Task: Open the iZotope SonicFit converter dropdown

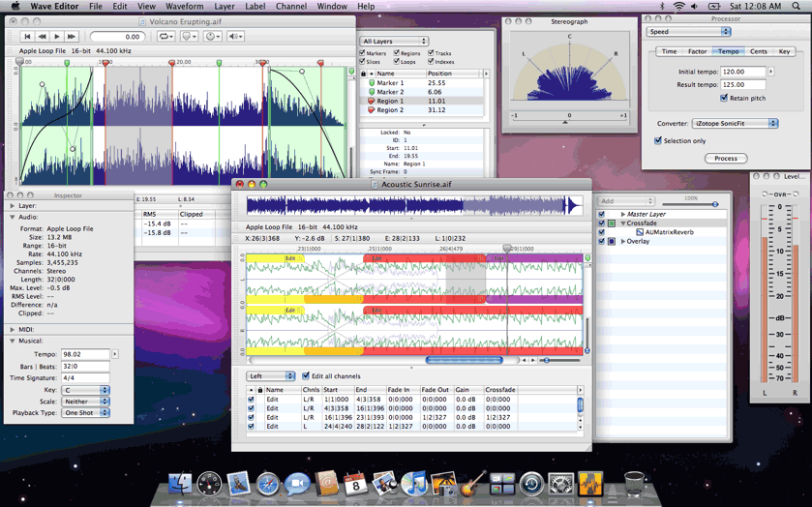Action: (735, 124)
